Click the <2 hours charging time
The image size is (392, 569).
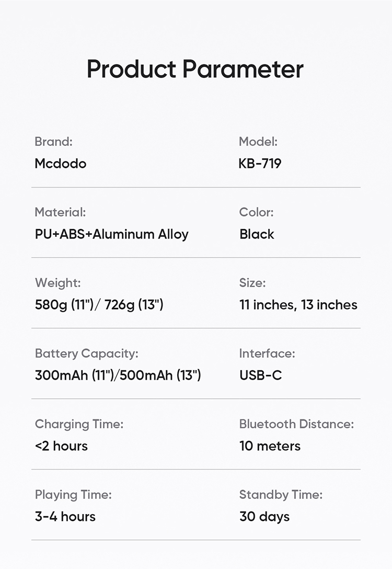click(61, 446)
